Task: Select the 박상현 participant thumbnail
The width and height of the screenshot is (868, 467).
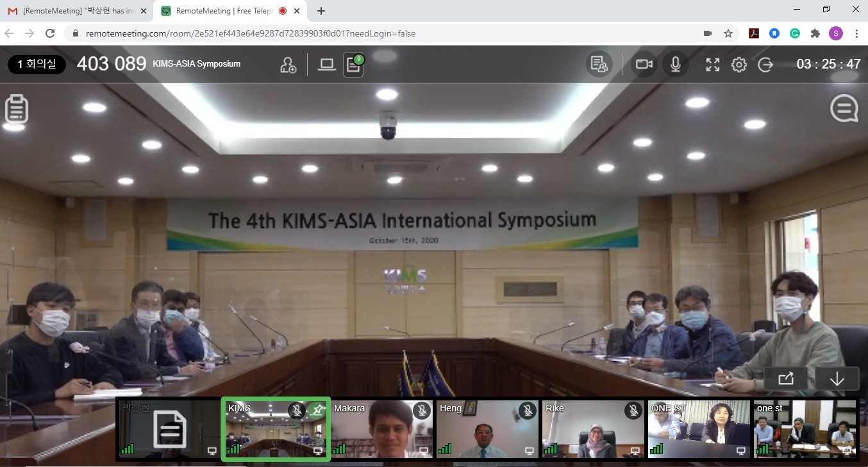Action: pos(170,429)
